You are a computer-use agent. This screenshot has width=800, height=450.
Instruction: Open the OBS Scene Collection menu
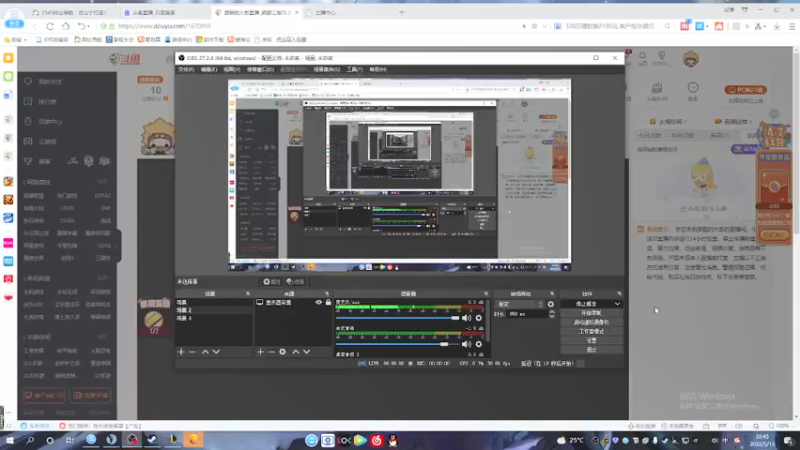tap(327, 69)
